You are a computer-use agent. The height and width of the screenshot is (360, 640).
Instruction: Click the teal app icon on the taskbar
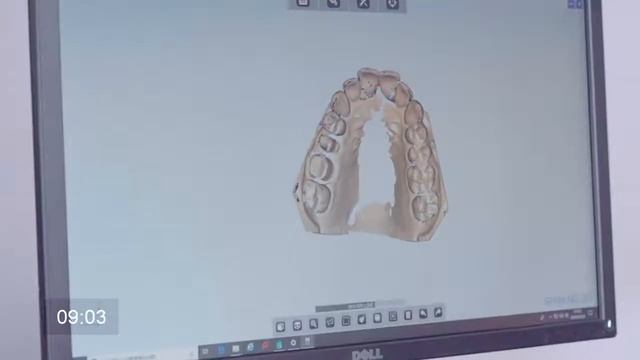[279, 345]
